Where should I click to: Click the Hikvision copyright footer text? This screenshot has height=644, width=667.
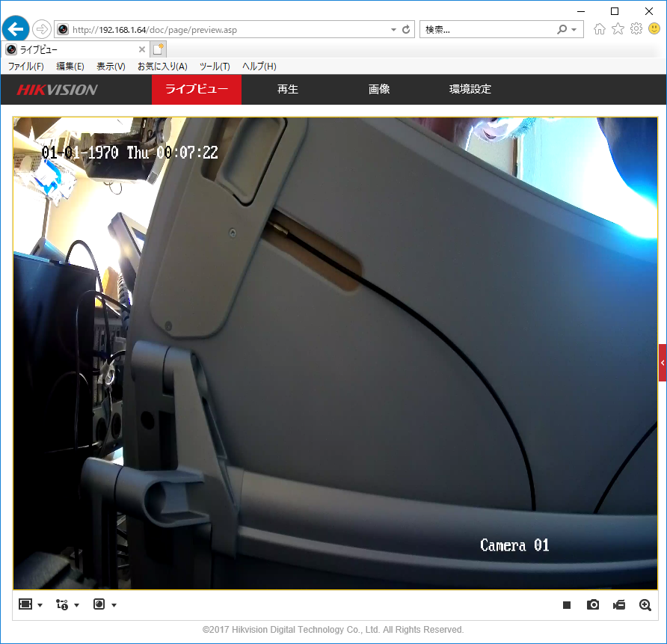(x=333, y=630)
